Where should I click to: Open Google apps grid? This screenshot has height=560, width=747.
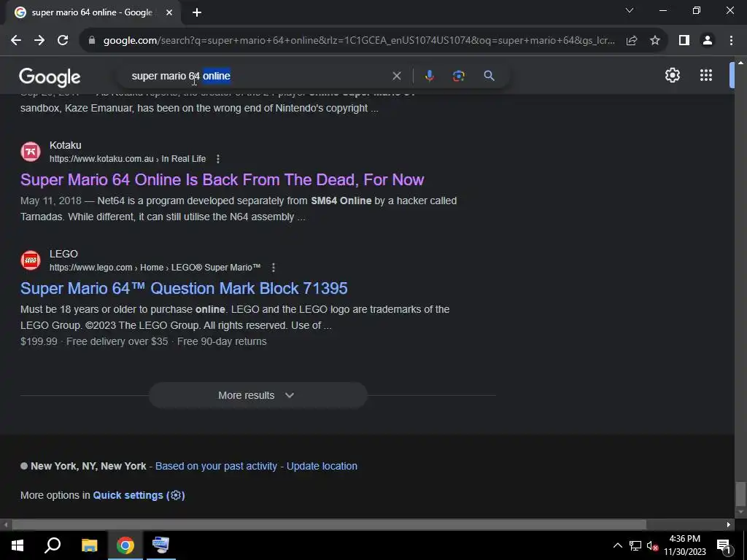706,75
